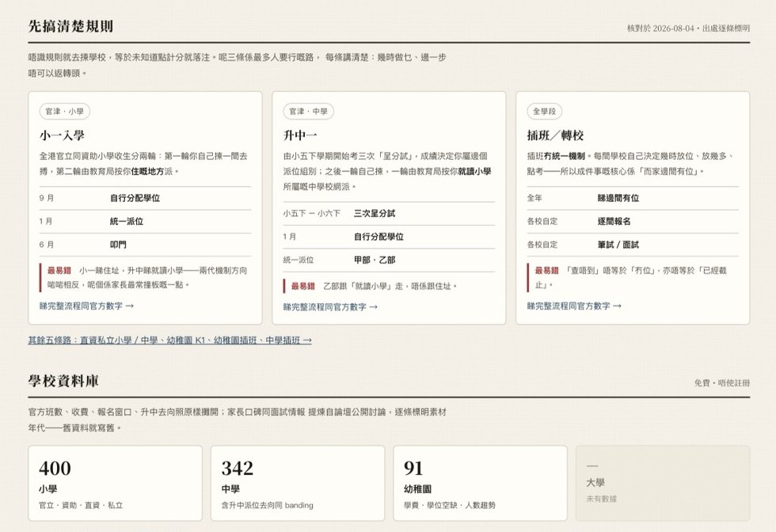Open the 小一入學 card's 睇完整流程同官方數字 link
The width and height of the screenshot is (776, 532).
(86, 306)
